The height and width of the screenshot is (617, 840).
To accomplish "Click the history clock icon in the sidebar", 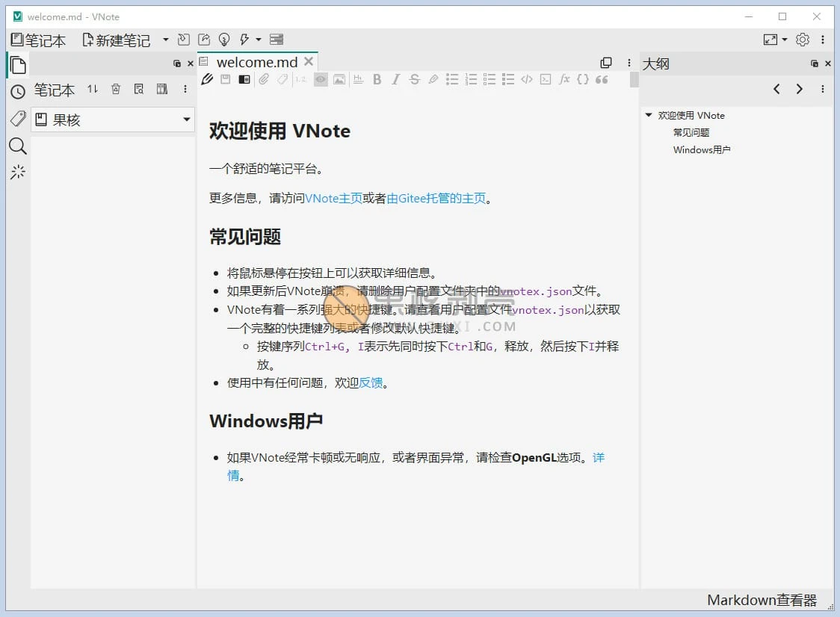I will point(17,91).
